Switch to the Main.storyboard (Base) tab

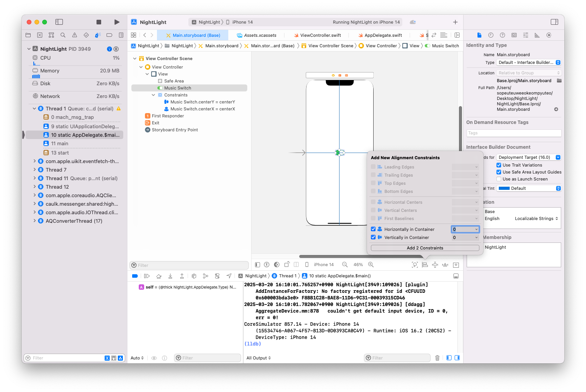193,35
